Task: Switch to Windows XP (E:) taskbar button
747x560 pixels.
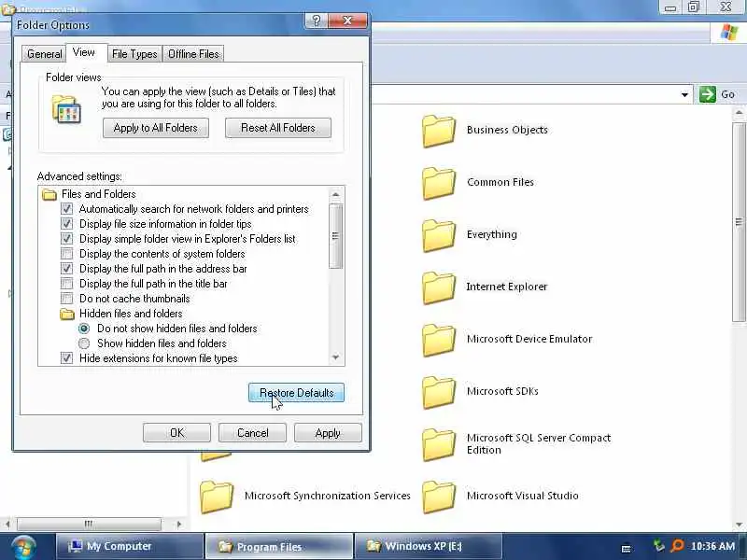Action: 428,546
